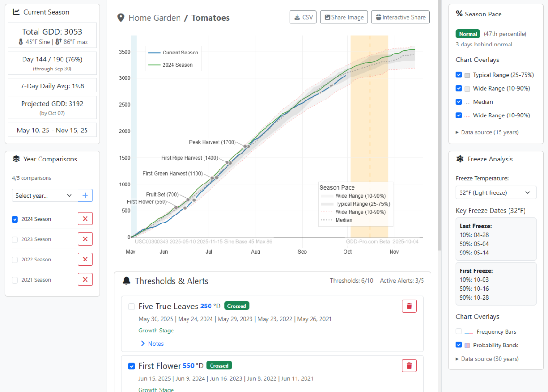The image size is (548, 392).
Task: Remove the 2023 Season comparison
Action: pos(85,239)
